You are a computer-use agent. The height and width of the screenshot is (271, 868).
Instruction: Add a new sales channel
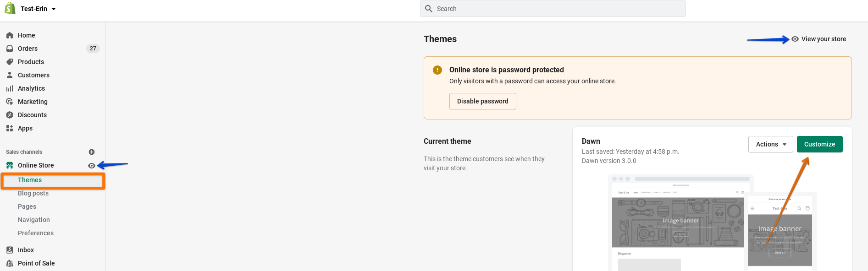pos(92,152)
